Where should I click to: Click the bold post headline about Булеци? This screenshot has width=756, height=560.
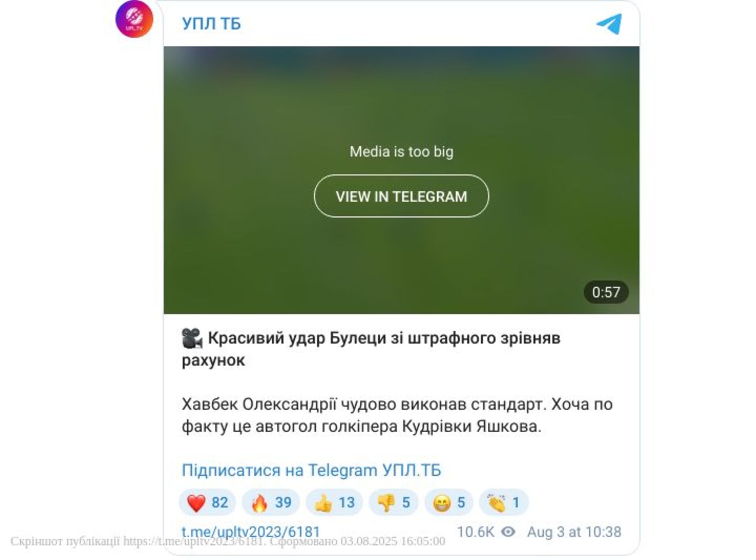(x=371, y=349)
